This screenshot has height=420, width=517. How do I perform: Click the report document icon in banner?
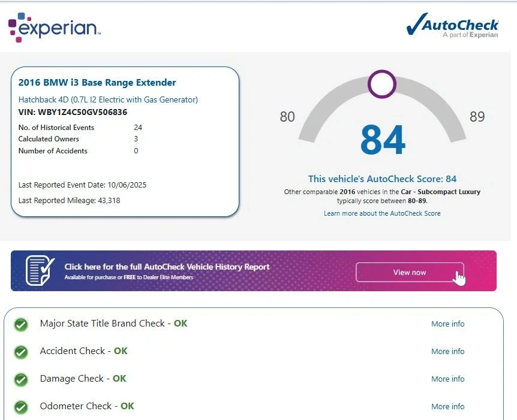pyautogui.click(x=40, y=270)
